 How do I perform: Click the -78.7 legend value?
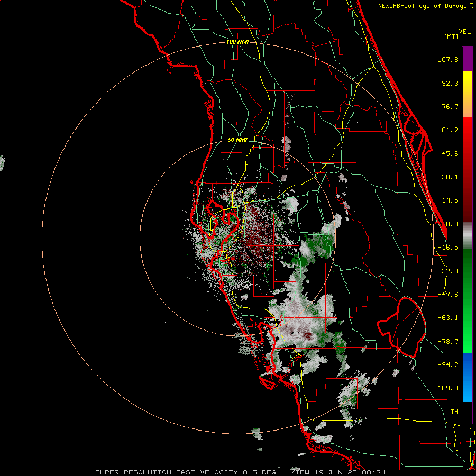[x=448, y=342]
